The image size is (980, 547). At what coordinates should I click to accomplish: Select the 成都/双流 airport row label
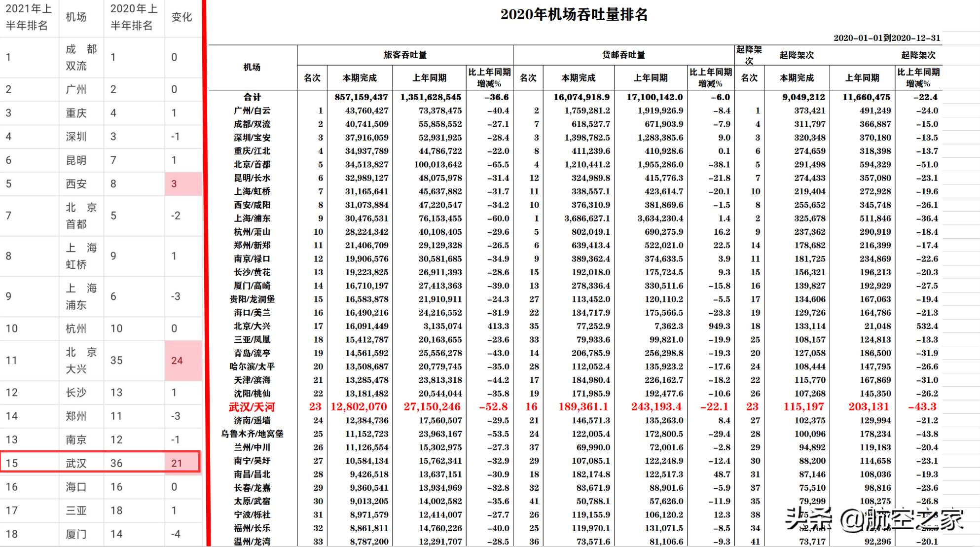click(252, 124)
